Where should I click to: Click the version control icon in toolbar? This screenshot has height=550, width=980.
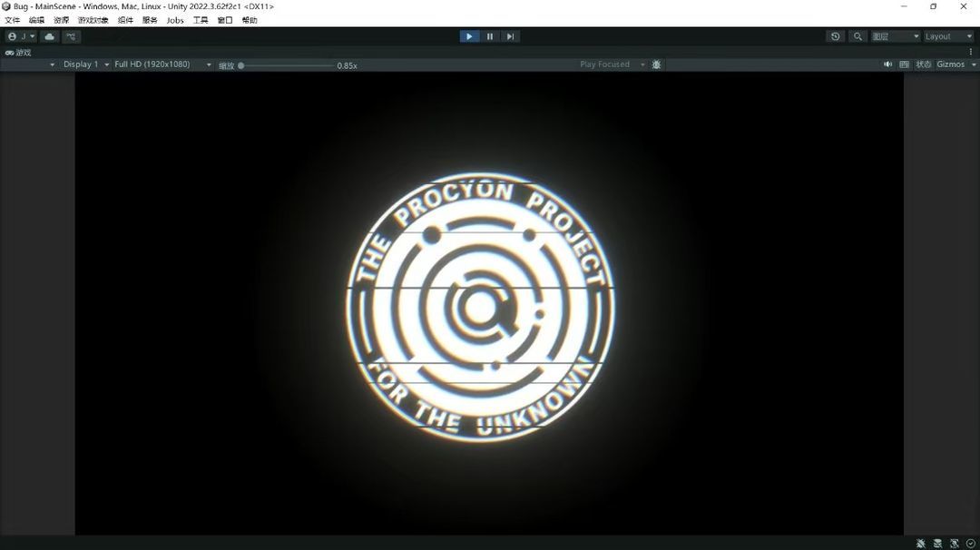click(x=71, y=36)
